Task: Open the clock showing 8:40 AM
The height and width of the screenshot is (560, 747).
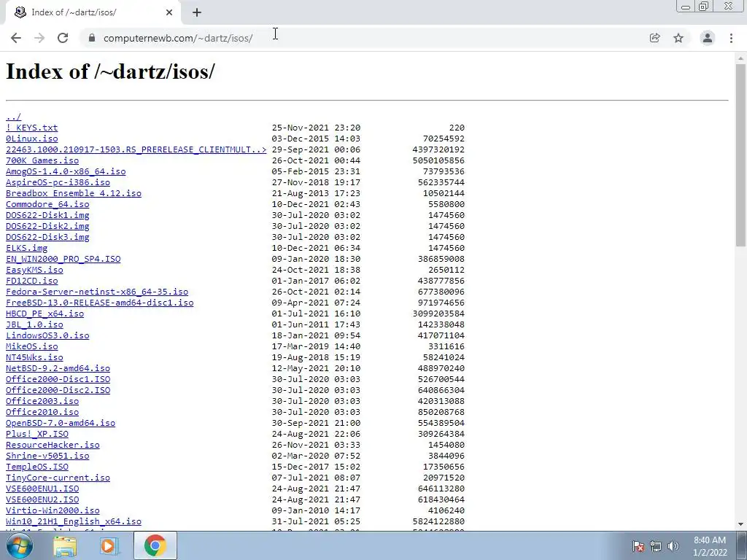Action: click(x=710, y=546)
